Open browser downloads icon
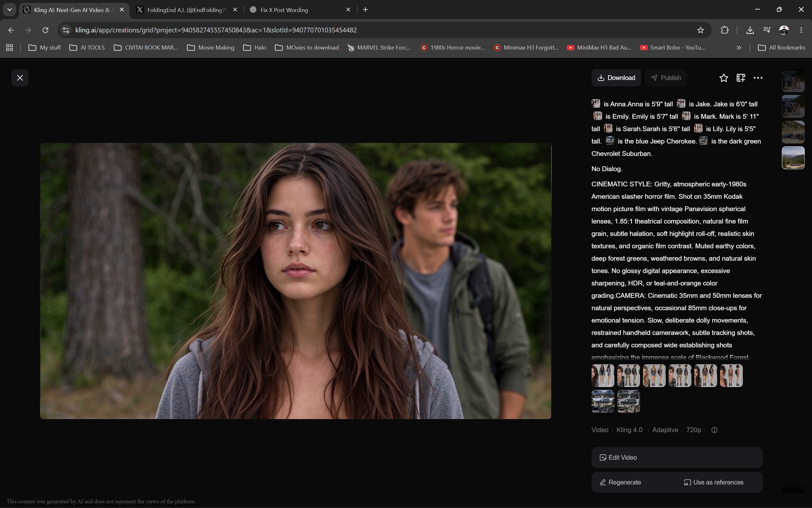This screenshot has height=508, width=812. point(750,30)
